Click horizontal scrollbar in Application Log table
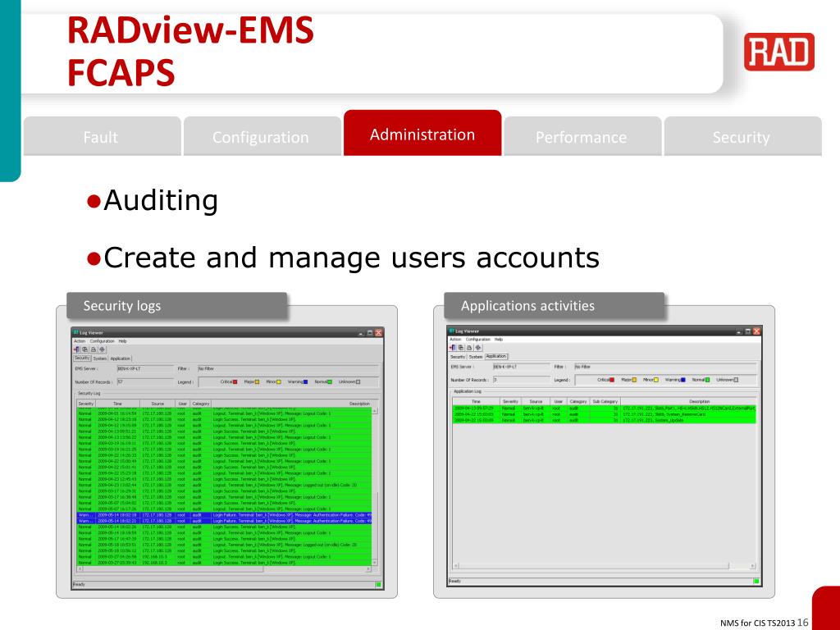 click(605, 566)
